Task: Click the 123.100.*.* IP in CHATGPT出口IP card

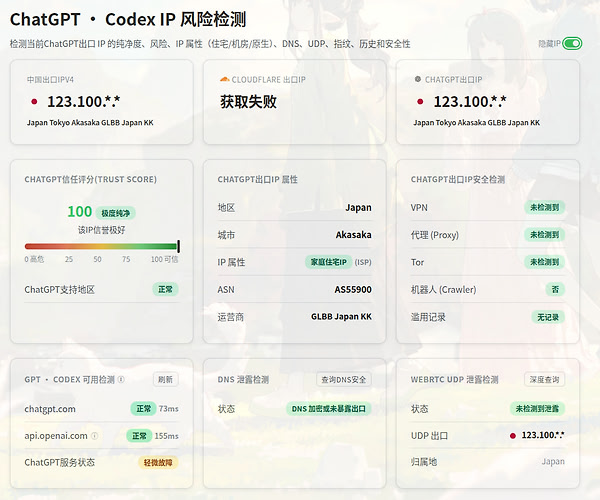Action: 470,102
